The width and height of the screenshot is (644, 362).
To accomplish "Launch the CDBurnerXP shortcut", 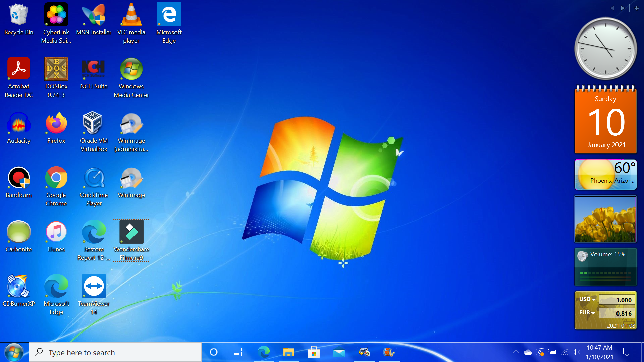I will click(18, 291).
